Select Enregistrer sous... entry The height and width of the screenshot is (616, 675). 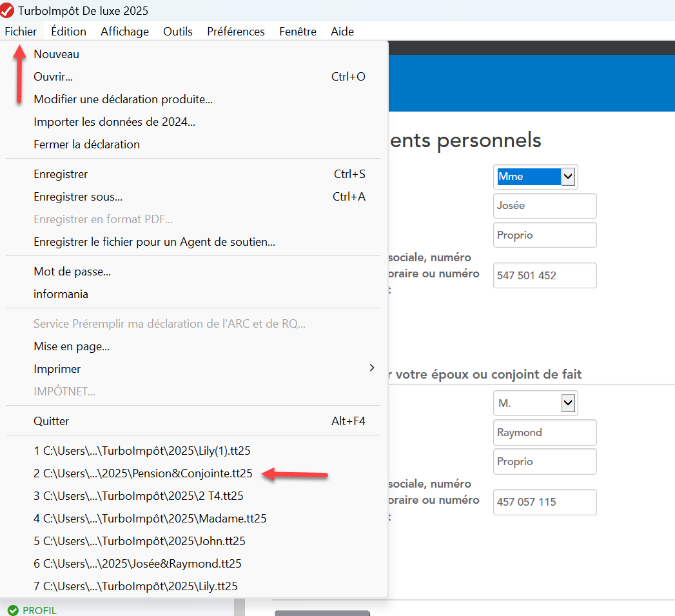point(193,197)
